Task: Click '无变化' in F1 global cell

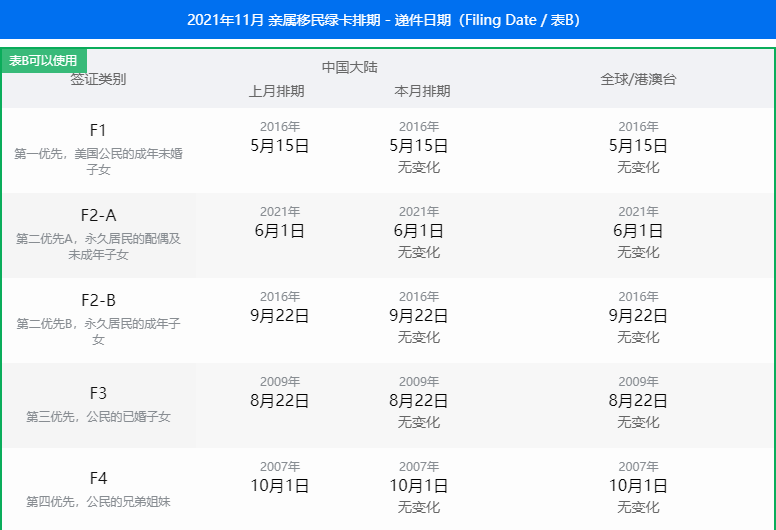Action: 638,167
